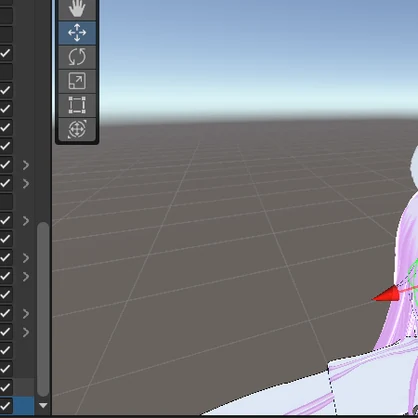Switch to the Rotate tool
418x418 pixels.
(x=77, y=57)
